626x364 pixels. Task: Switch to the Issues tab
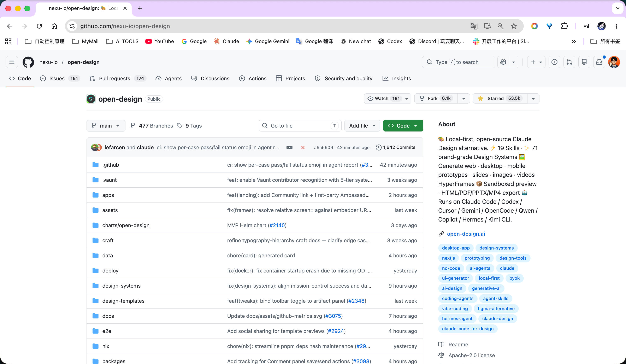[60, 78]
